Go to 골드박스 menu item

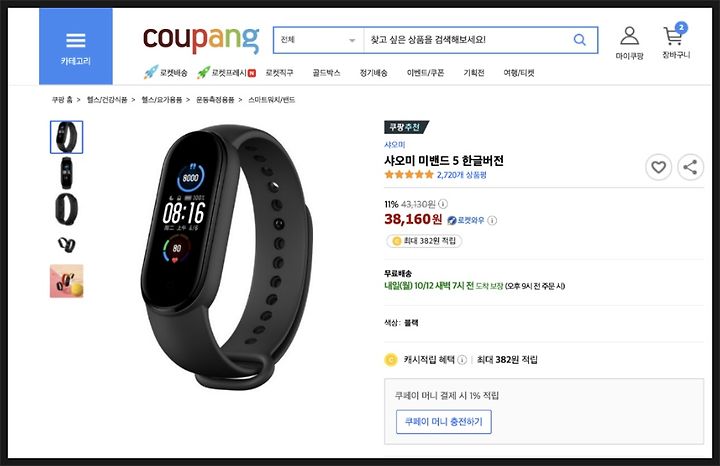coord(326,73)
